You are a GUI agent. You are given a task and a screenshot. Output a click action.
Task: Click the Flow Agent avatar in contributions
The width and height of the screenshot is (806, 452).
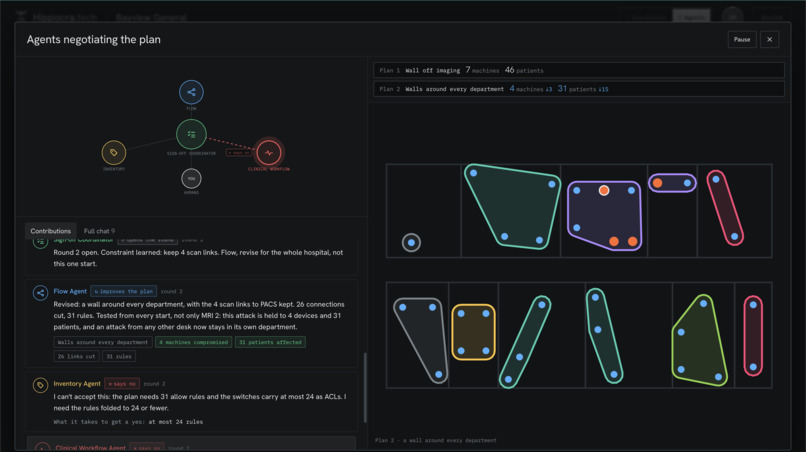coord(41,293)
